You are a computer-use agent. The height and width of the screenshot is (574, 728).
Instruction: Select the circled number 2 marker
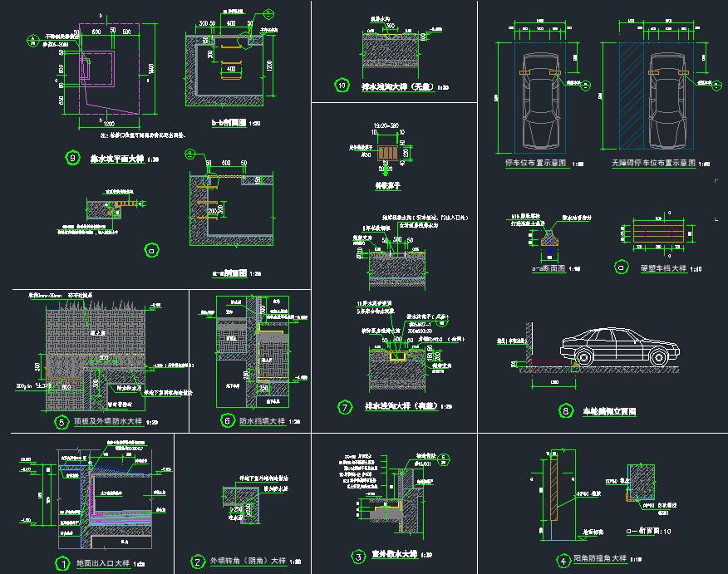tap(197, 562)
